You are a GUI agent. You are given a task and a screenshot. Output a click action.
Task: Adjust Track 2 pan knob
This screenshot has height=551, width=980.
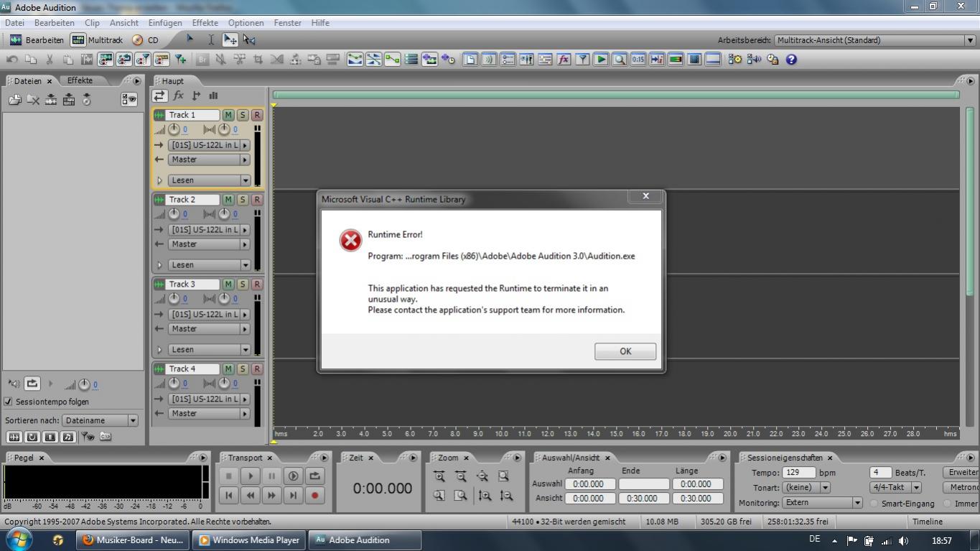(x=224, y=214)
